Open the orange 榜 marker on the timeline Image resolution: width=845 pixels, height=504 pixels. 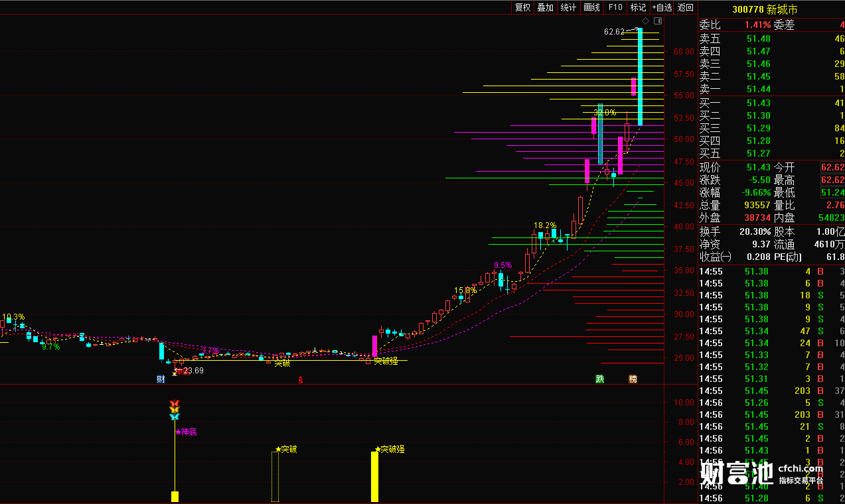click(x=633, y=379)
